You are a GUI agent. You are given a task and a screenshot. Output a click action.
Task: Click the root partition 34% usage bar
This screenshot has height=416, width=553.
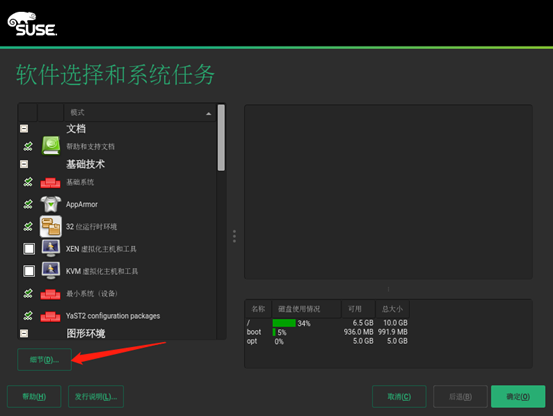click(x=284, y=323)
